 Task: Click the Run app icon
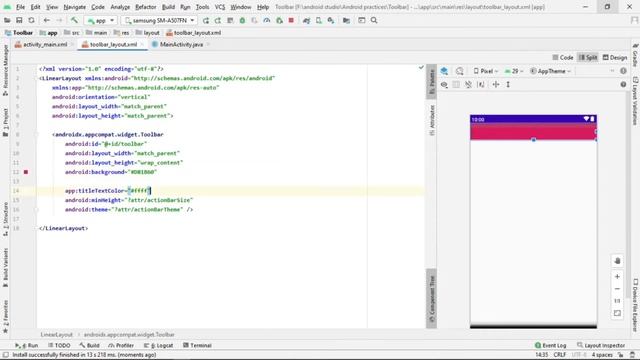[x=206, y=20]
